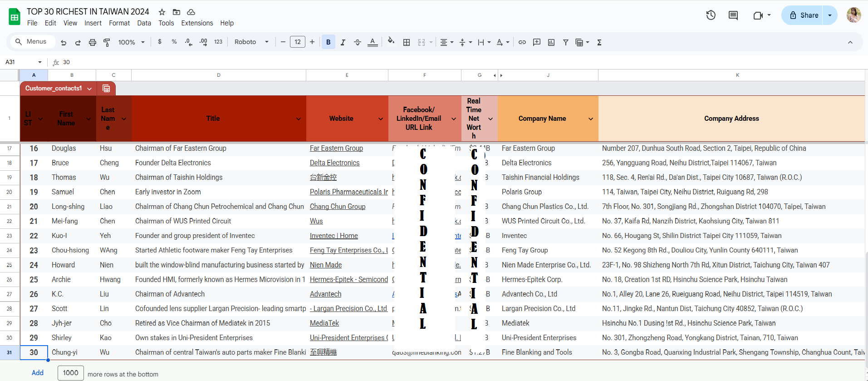The height and width of the screenshot is (381, 868).
Task: Click the print icon
Action: pos(93,42)
